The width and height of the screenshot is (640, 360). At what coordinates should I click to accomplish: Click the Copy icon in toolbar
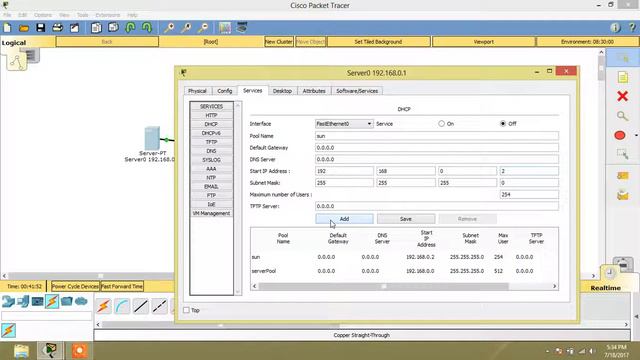coord(96,28)
